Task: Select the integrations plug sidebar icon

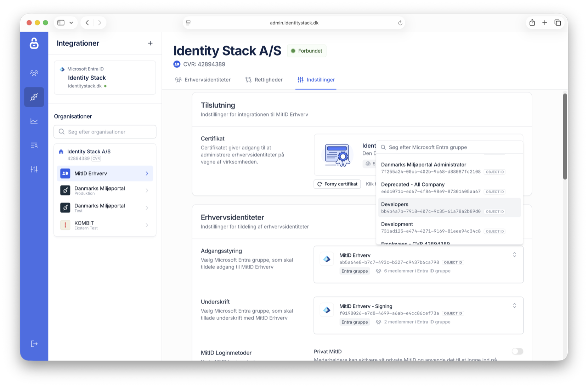Action: (34, 97)
